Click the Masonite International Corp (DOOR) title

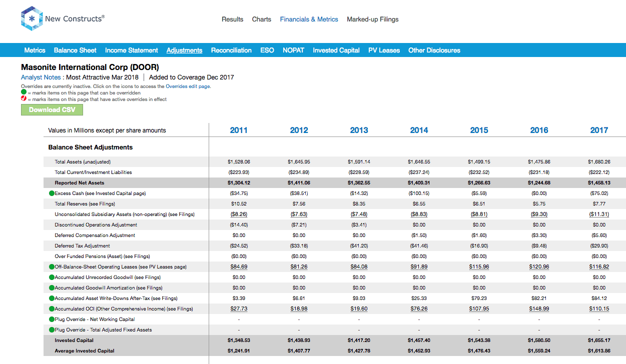click(x=90, y=67)
